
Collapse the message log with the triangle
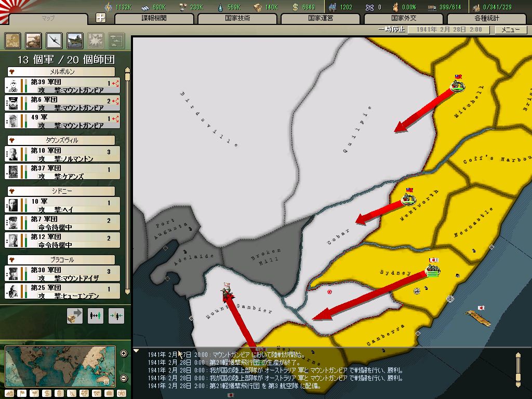[136, 351]
